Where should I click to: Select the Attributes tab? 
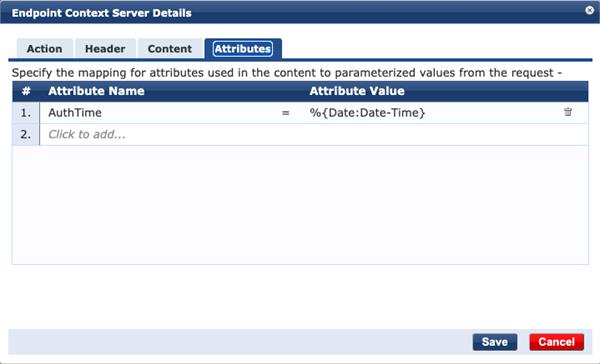(243, 49)
